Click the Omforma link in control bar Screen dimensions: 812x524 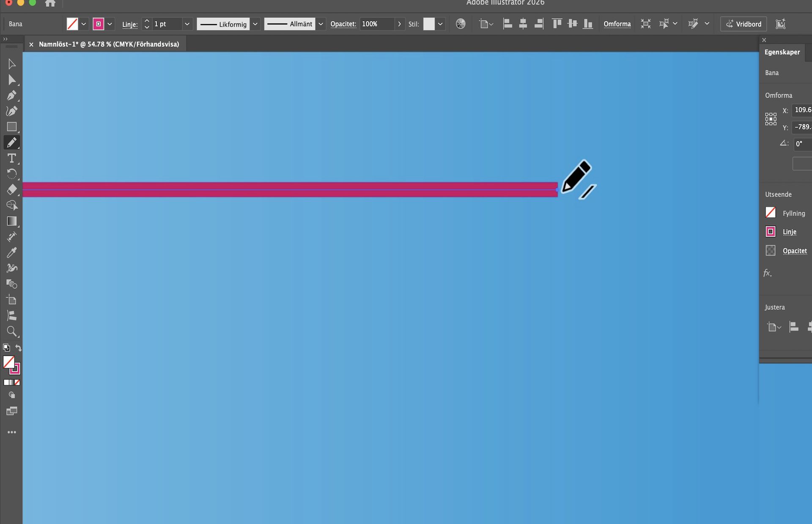pyautogui.click(x=617, y=24)
